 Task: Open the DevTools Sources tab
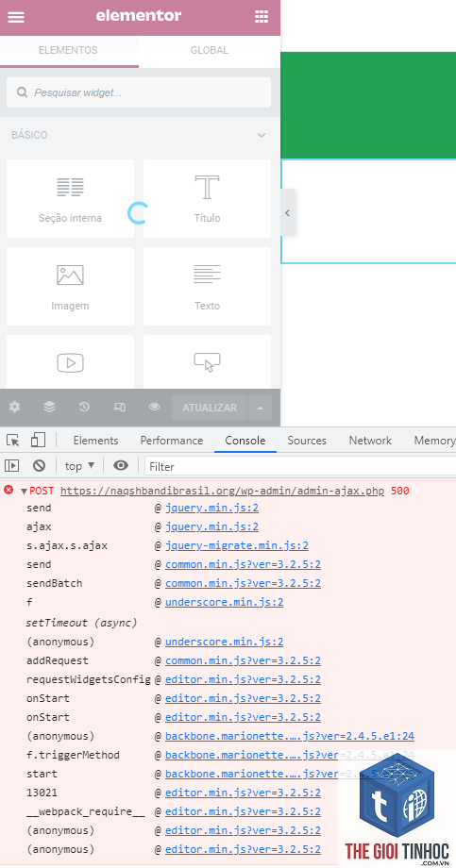[307, 441]
